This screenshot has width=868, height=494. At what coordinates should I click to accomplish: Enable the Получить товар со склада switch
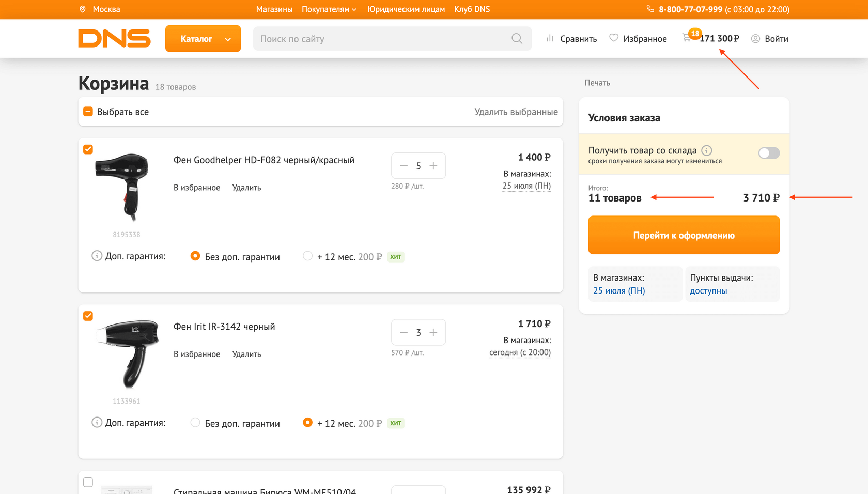[x=769, y=153]
